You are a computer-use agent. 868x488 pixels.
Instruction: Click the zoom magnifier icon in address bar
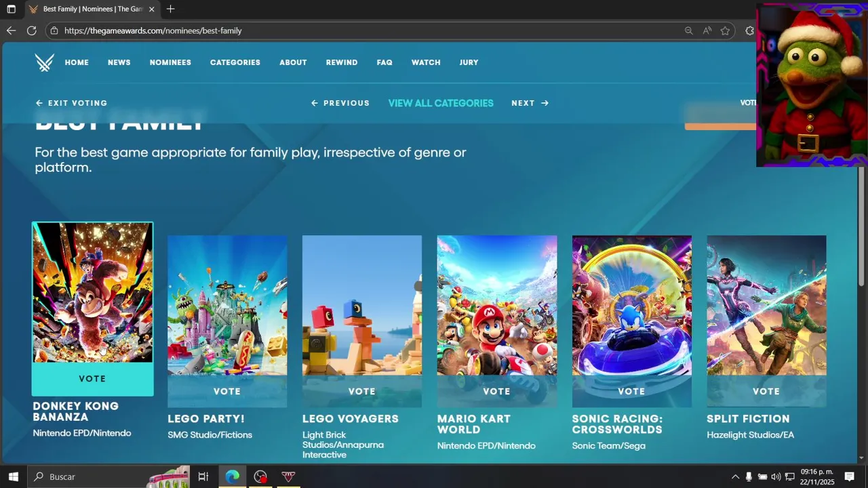tap(688, 30)
